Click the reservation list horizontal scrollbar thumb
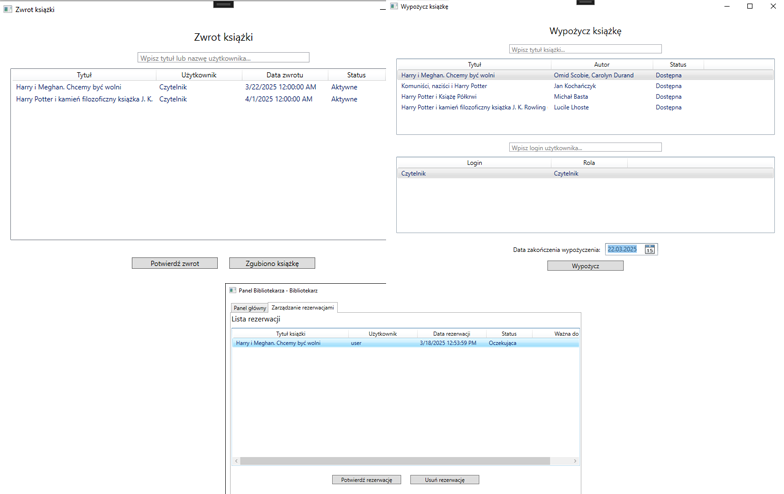This screenshot has height=494, width=784. tap(395, 461)
